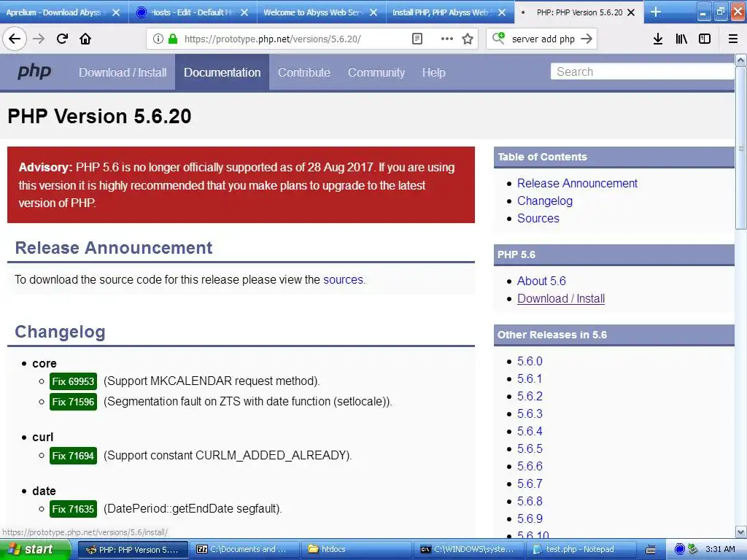Click the keyboard icon in the taskbar
This screenshot has height=560, width=747.
click(x=650, y=549)
